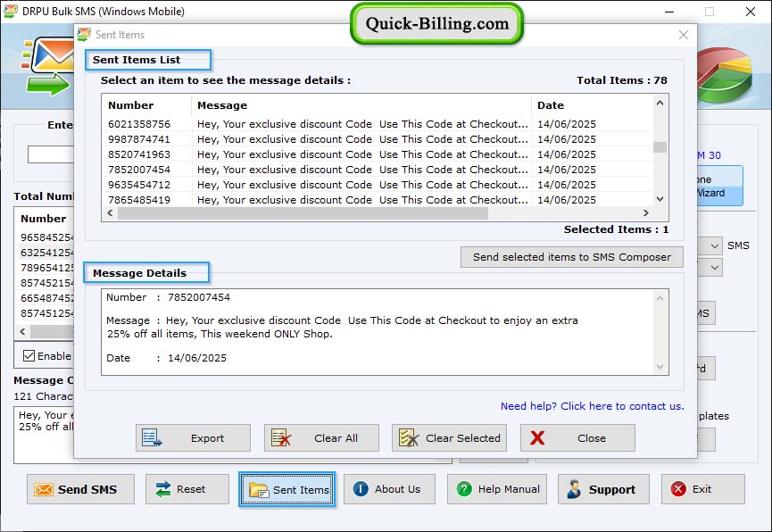Select sent item row 8520741963

pos(378,154)
